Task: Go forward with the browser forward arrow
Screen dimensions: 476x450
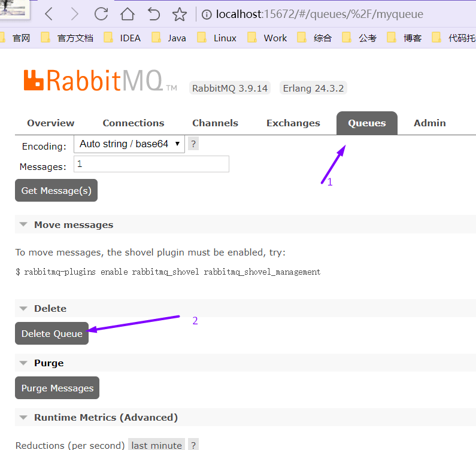Action: coord(75,14)
